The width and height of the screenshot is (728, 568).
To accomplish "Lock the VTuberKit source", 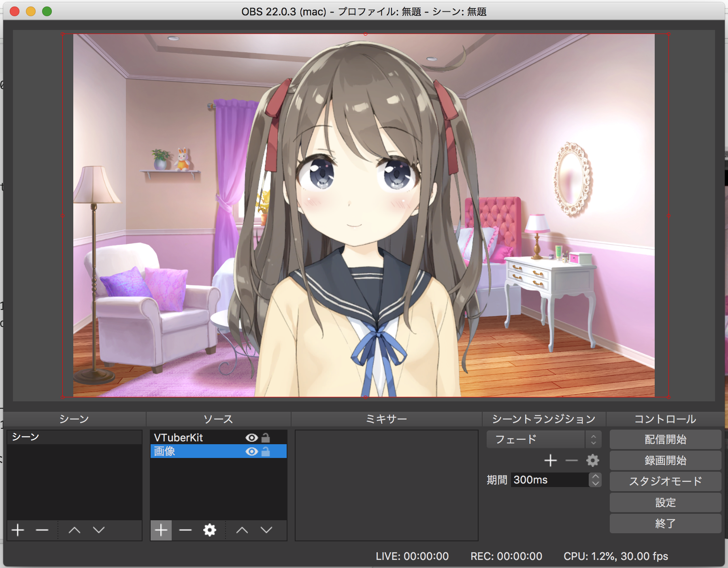I will pyautogui.click(x=266, y=438).
